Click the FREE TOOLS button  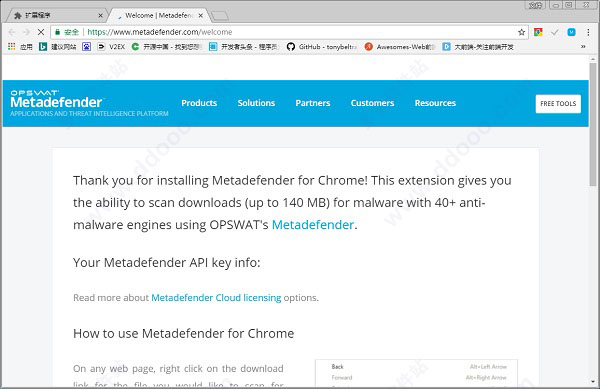[x=558, y=104]
